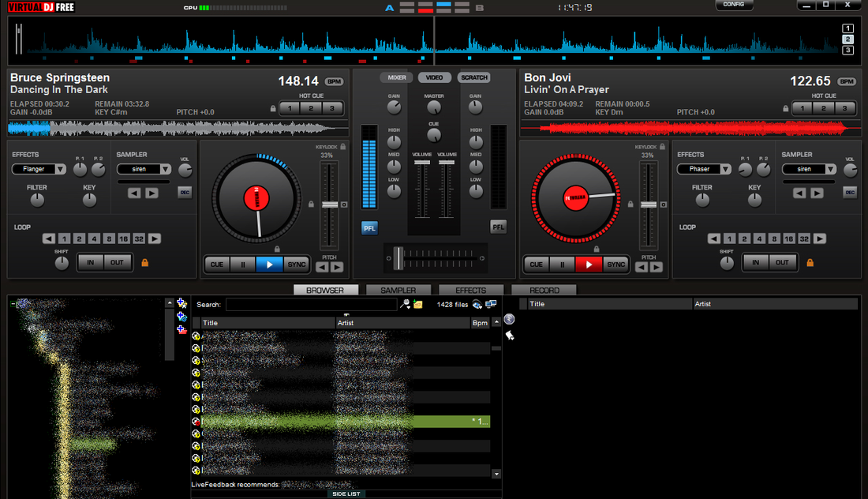
Task: Click the file list scroll-down arrow
Action: click(496, 474)
